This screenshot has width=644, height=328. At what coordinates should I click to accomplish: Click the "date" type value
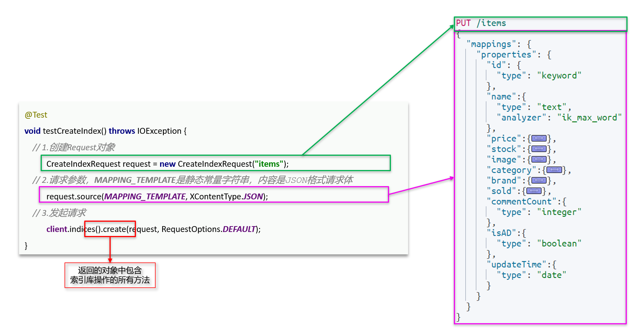tap(552, 275)
